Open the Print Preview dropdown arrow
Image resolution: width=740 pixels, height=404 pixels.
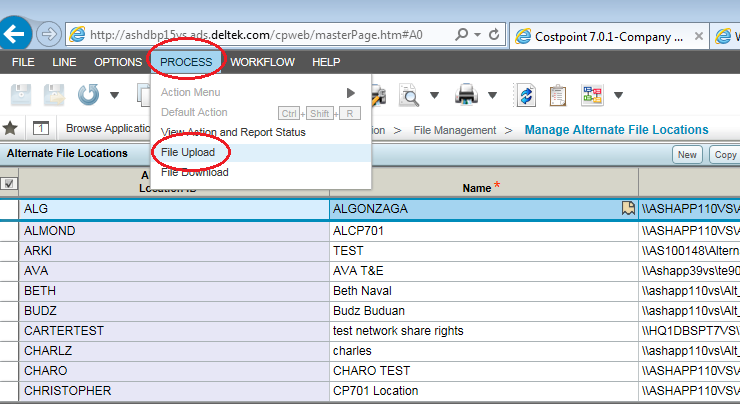[x=434, y=95]
